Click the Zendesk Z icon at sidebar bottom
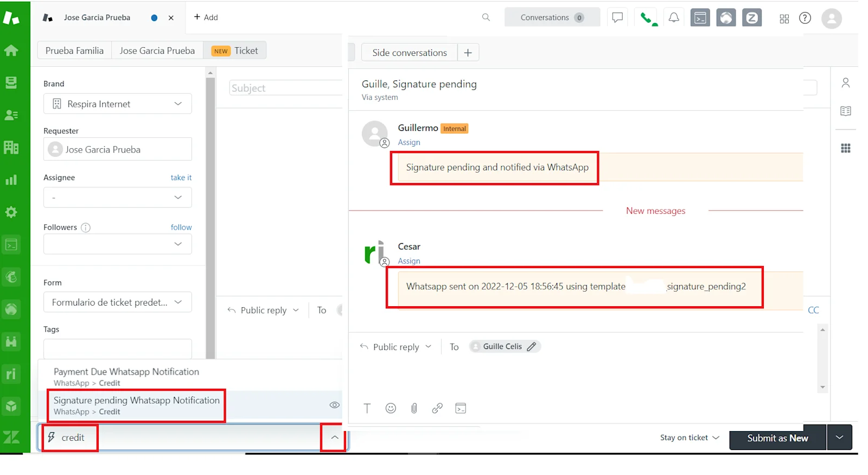The width and height of the screenshot is (868, 475). 11,437
